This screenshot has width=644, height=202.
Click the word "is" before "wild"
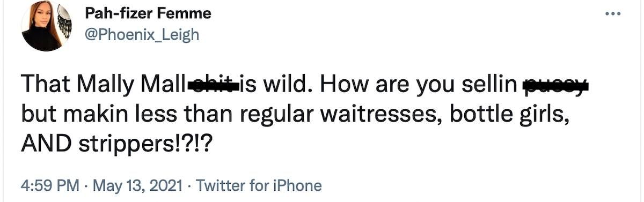pyautogui.click(x=248, y=85)
